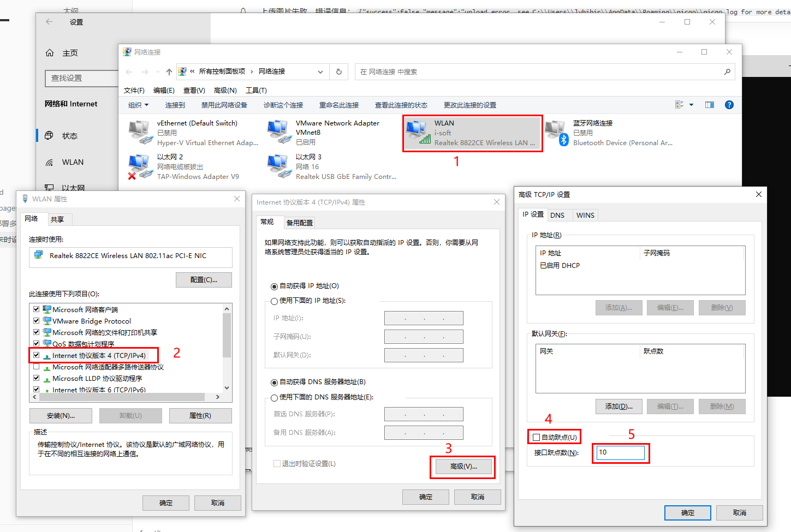
Task: Switch to the DNS tab
Action: point(557,215)
